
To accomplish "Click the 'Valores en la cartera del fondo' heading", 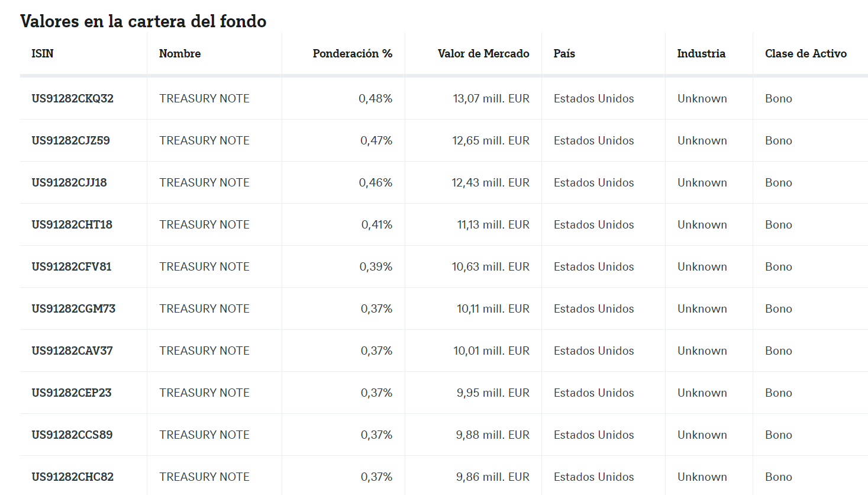I will (x=143, y=21).
